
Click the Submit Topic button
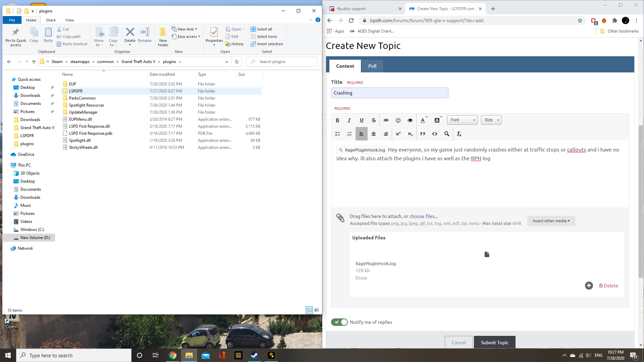[x=494, y=342]
